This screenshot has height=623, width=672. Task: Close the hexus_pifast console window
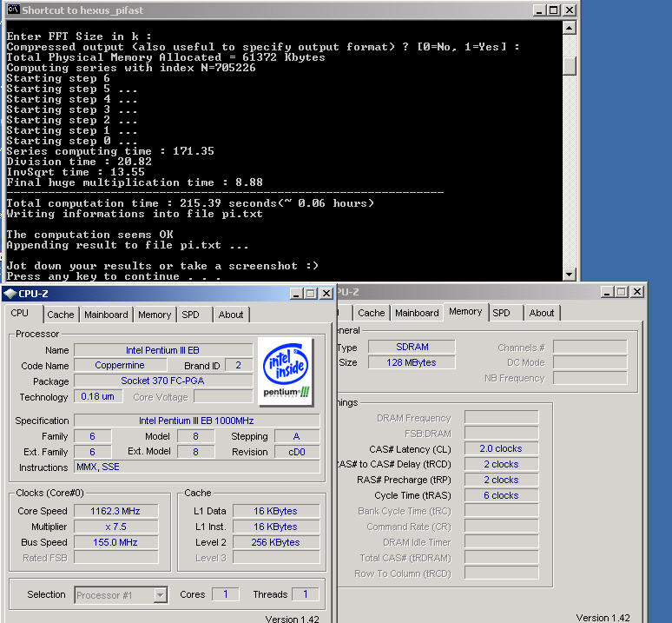[x=570, y=10]
